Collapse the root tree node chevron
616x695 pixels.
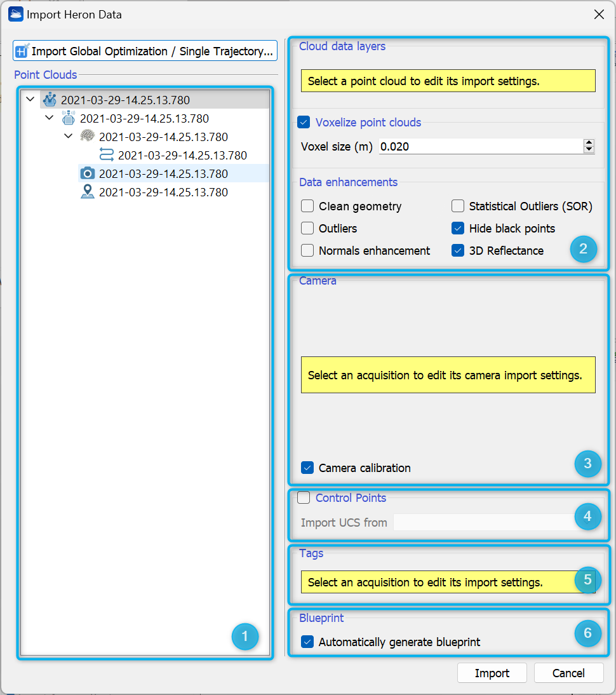(x=30, y=100)
